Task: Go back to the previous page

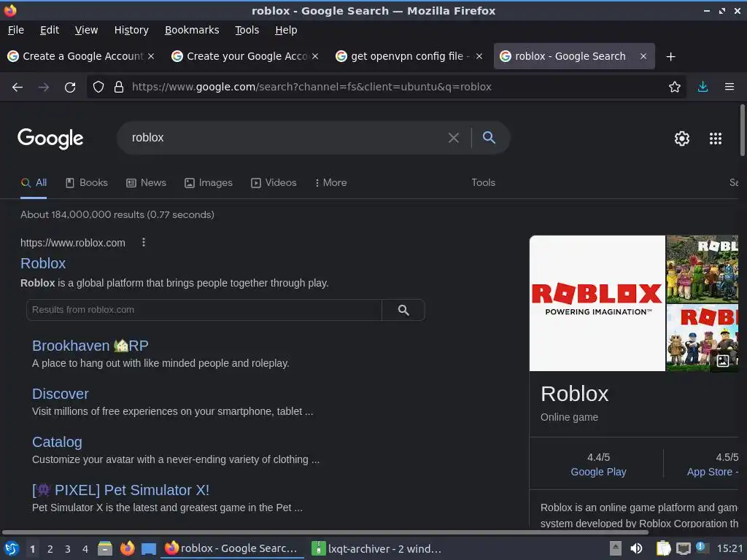Action: pos(18,87)
